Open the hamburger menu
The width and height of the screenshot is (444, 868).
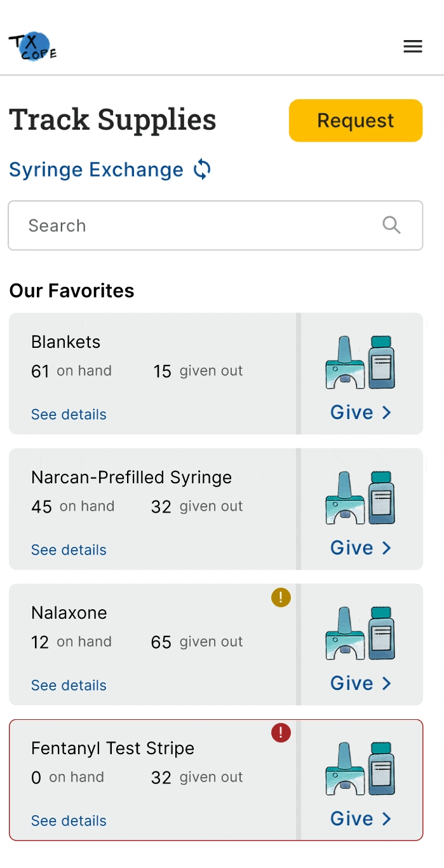413,46
